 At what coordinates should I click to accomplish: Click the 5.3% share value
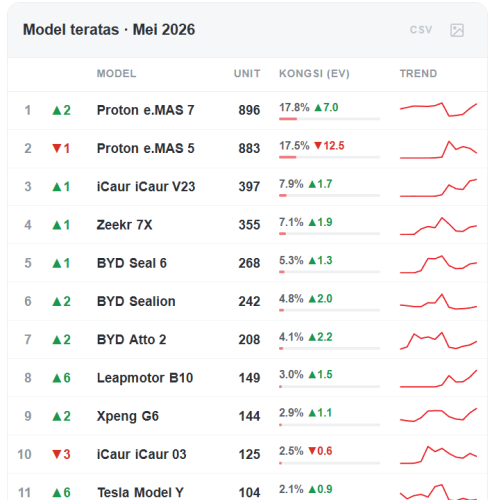click(x=291, y=260)
